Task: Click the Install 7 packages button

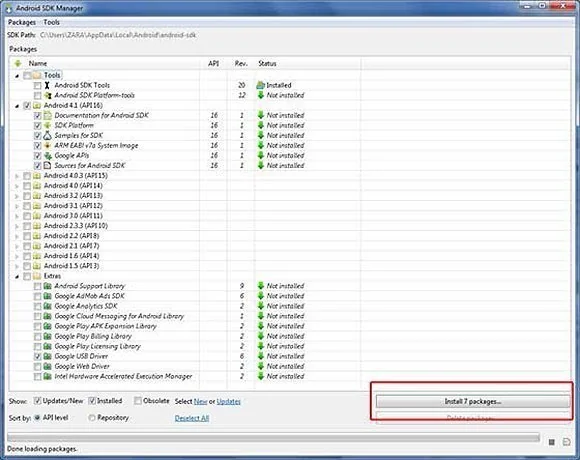Action: 473,402
